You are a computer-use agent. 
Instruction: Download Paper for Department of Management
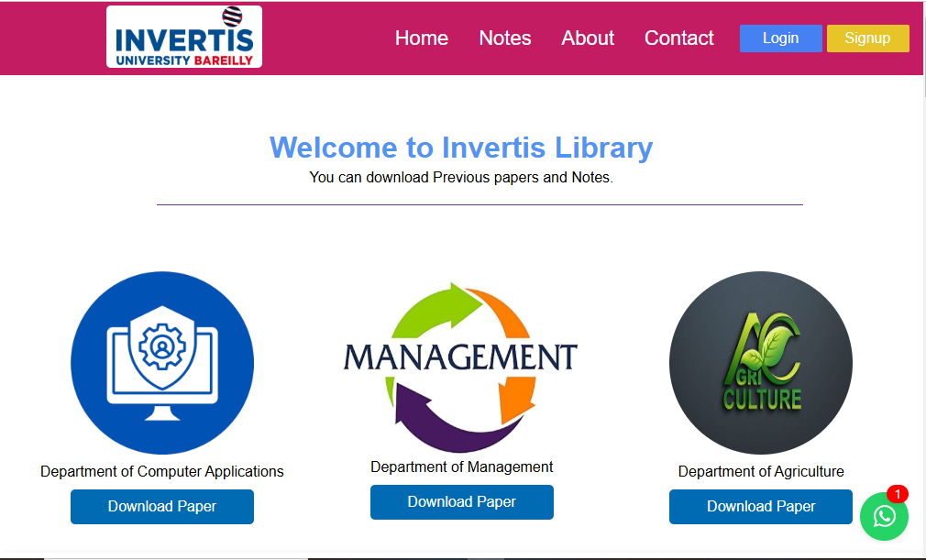(x=461, y=502)
